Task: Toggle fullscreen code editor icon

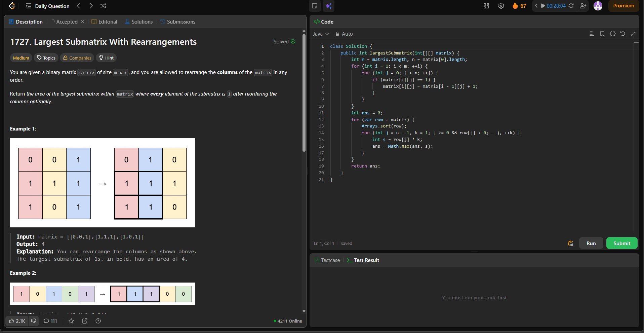Action: pos(633,34)
